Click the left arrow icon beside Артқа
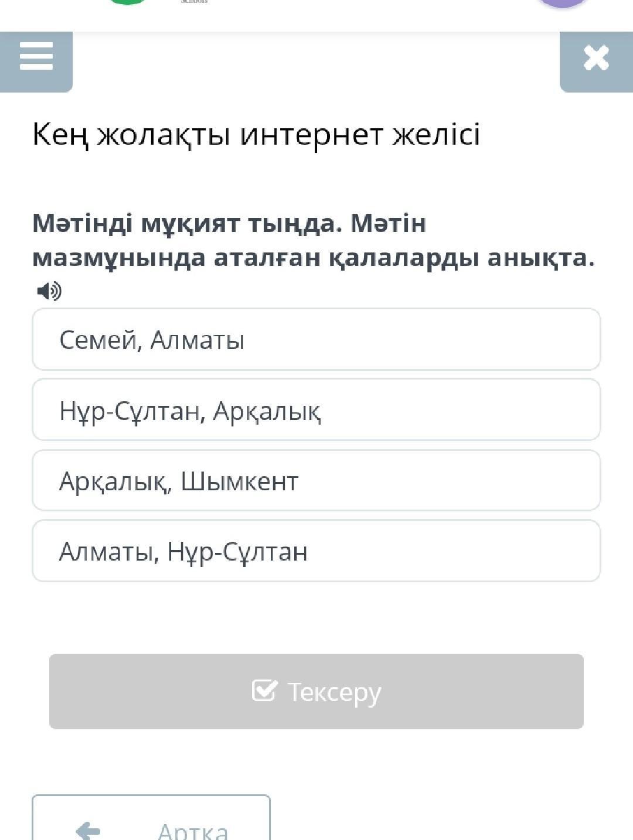This screenshot has width=633, height=840. [x=89, y=830]
